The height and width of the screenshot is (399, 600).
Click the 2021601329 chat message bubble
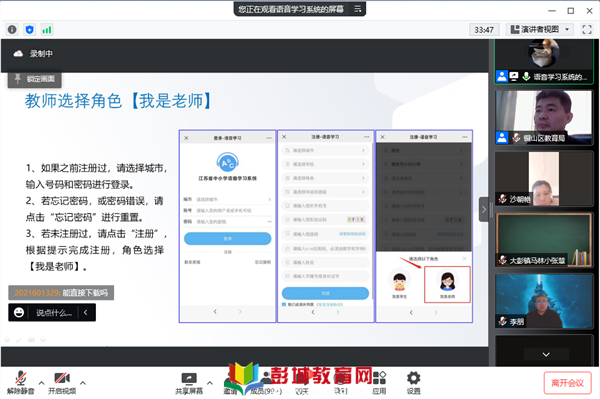pyautogui.click(x=61, y=293)
